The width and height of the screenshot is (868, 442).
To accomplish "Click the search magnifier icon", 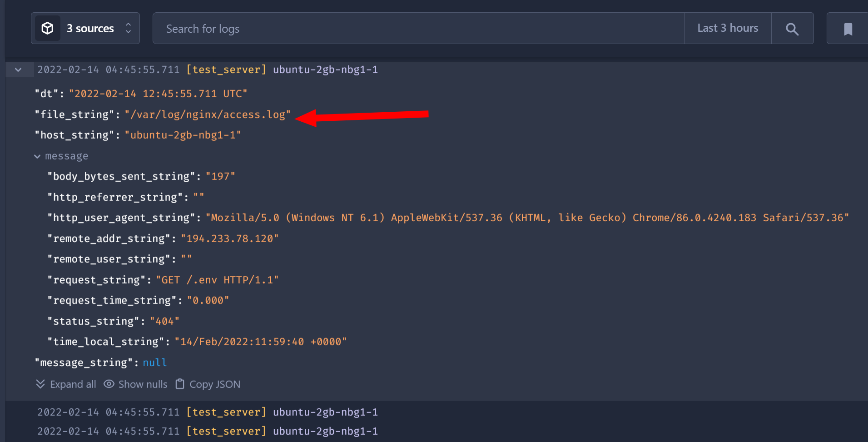I will 792,29.
